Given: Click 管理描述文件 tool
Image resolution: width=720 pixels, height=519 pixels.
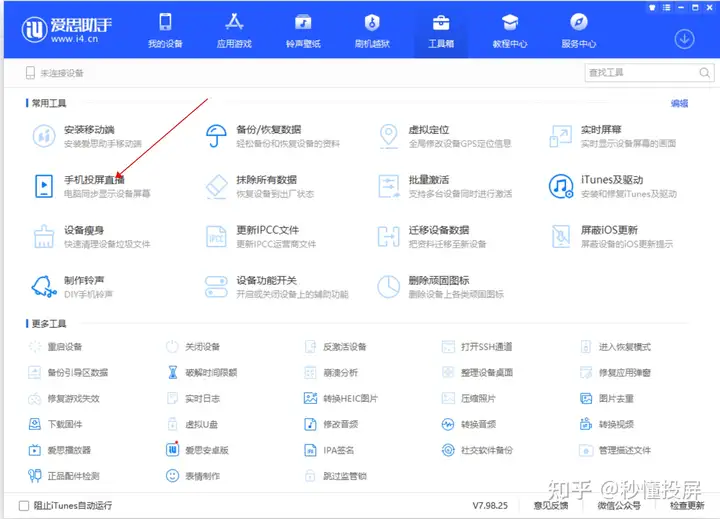Looking at the screenshot, I should (x=615, y=450).
